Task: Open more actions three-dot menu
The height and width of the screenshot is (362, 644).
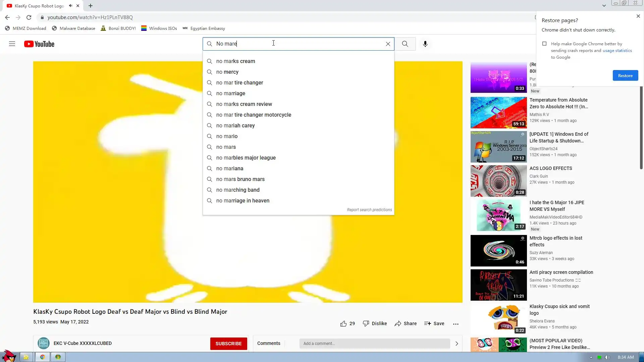Action: point(455,324)
